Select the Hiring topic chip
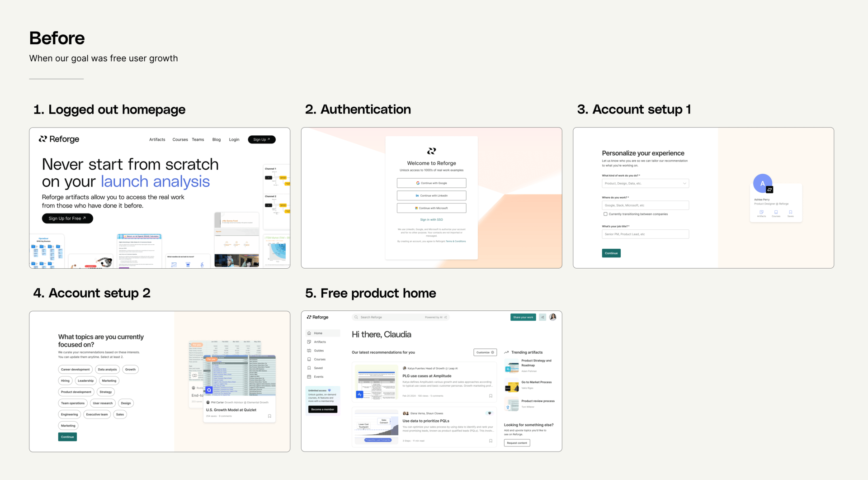868x480 pixels. point(66,381)
